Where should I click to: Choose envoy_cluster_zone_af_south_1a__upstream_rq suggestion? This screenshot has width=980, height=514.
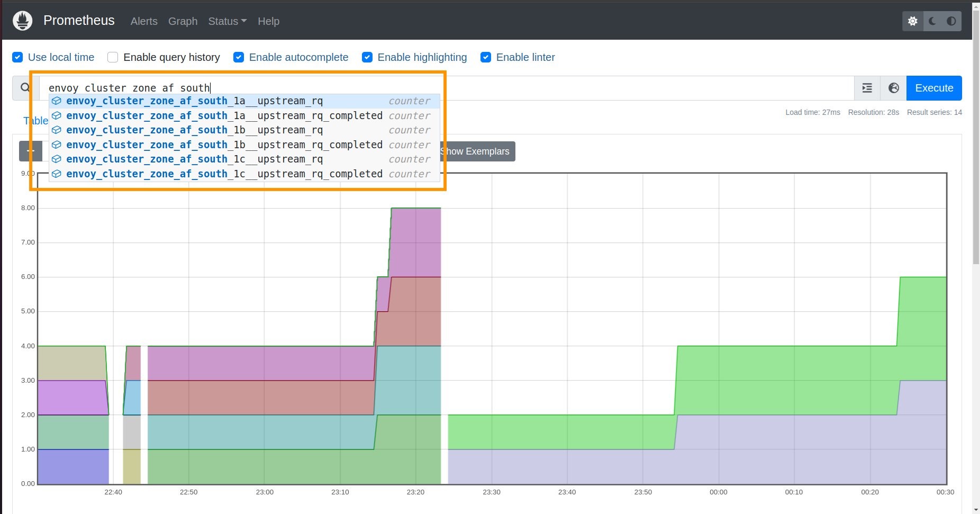(244, 101)
